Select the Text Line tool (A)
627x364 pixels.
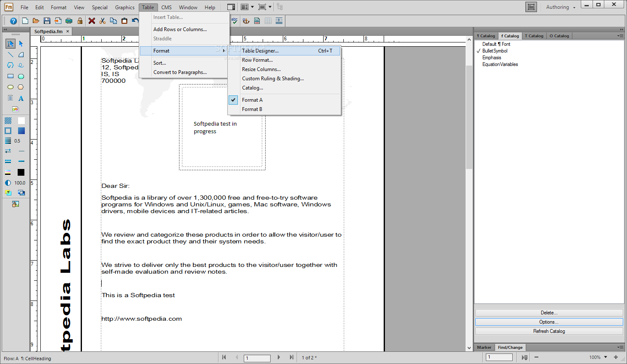click(21, 98)
